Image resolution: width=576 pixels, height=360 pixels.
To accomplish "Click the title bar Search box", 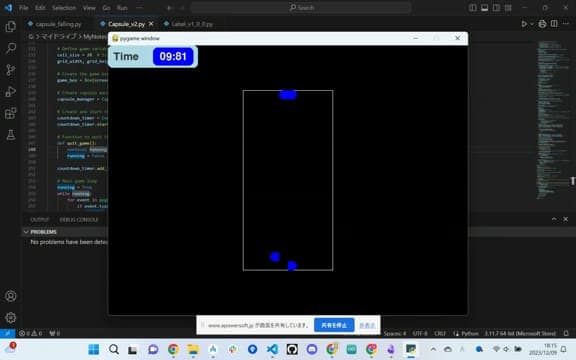I will [x=301, y=8].
